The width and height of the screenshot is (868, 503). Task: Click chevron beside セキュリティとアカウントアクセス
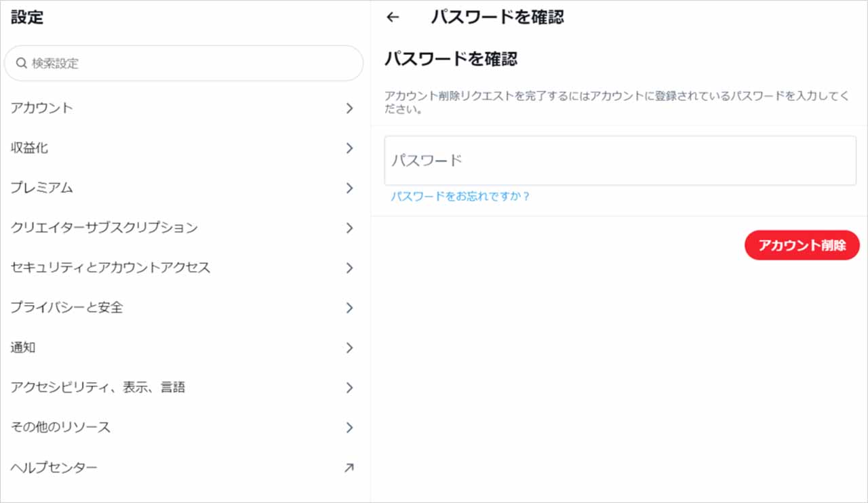pos(349,268)
